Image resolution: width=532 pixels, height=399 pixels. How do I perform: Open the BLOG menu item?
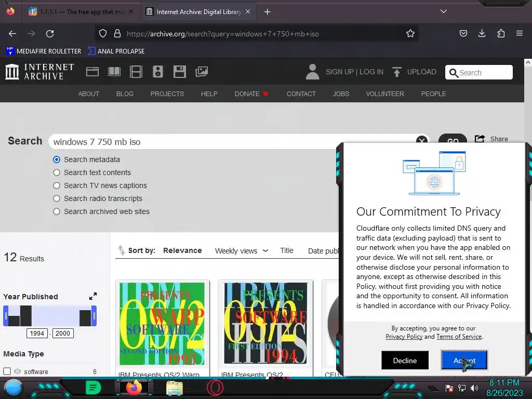tap(125, 94)
